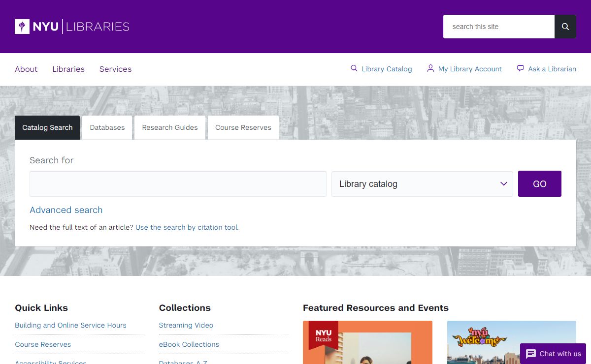The width and height of the screenshot is (591, 364).
Task: Click the Library Catalog magnifier icon
Action: [x=354, y=68]
